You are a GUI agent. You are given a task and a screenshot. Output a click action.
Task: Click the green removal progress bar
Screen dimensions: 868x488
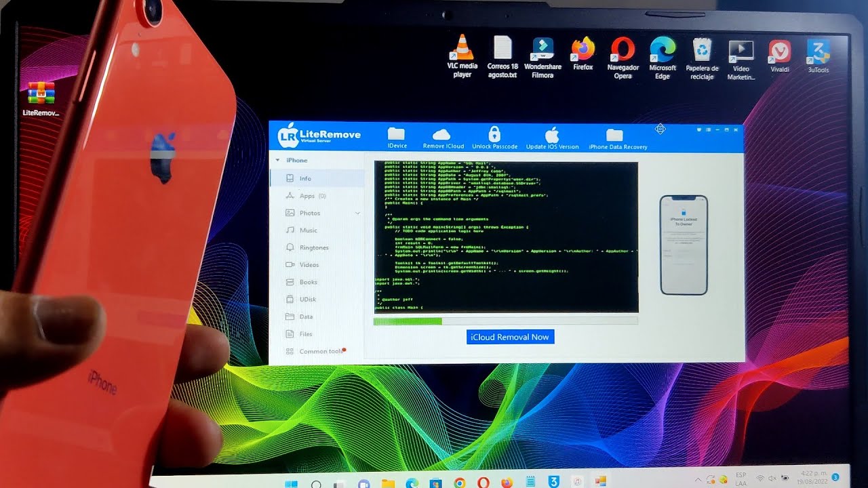(505, 321)
